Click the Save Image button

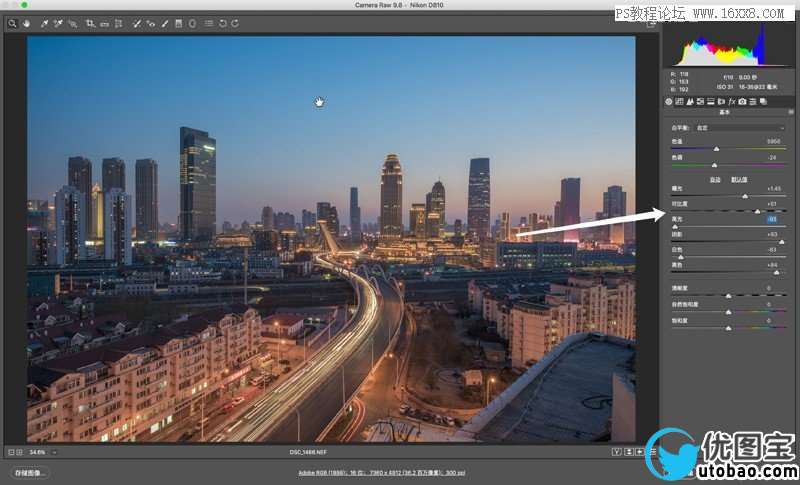pos(30,471)
